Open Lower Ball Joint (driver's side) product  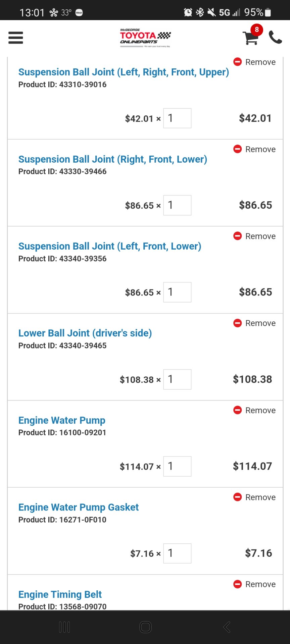point(85,333)
